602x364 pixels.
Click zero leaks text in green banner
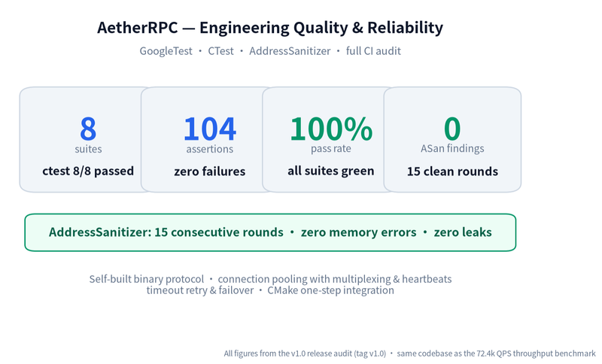click(x=463, y=232)
